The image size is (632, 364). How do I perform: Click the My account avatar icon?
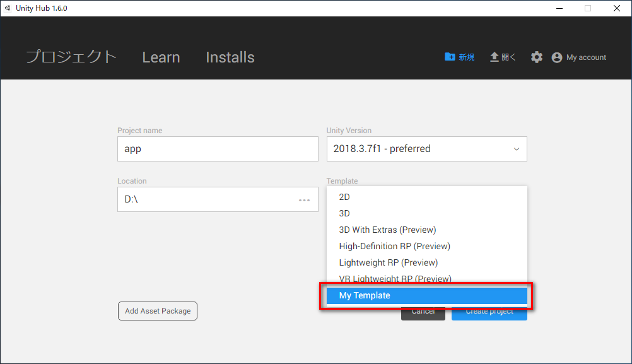pyautogui.click(x=557, y=57)
